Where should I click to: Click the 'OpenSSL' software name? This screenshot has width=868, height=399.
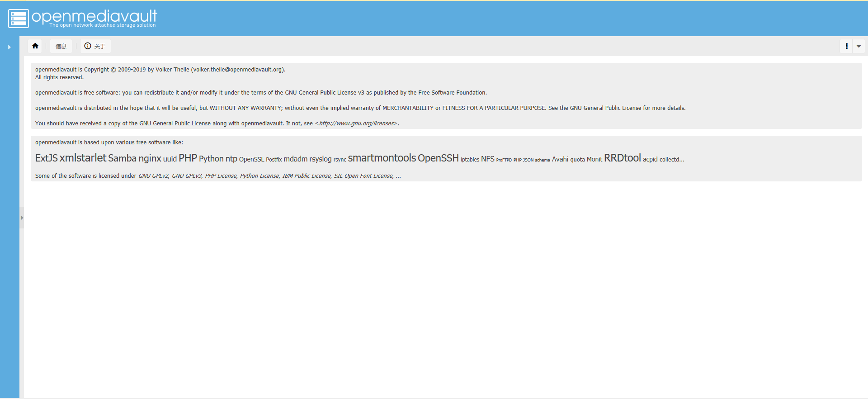coord(251,159)
